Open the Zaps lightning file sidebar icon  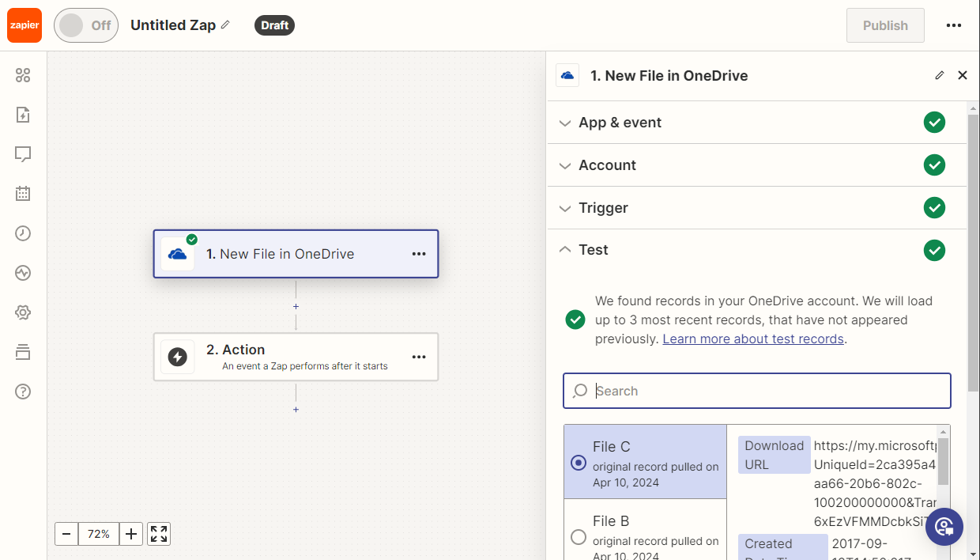23,115
